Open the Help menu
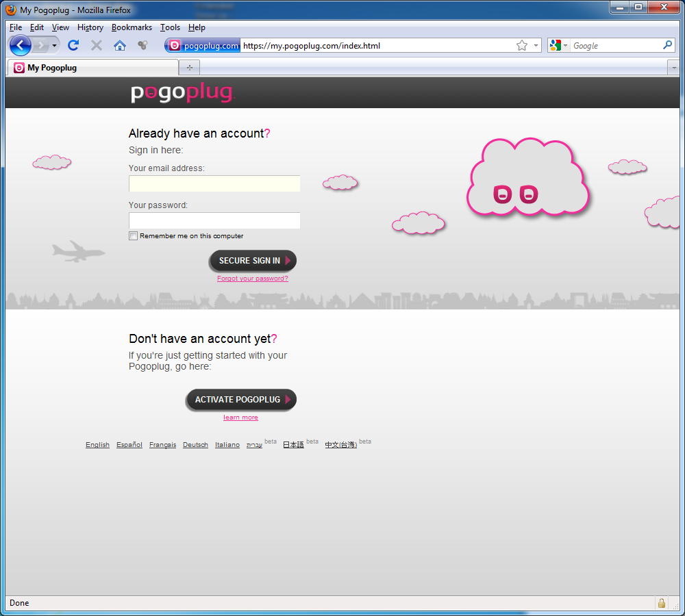The width and height of the screenshot is (685, 616). point(197,27)
